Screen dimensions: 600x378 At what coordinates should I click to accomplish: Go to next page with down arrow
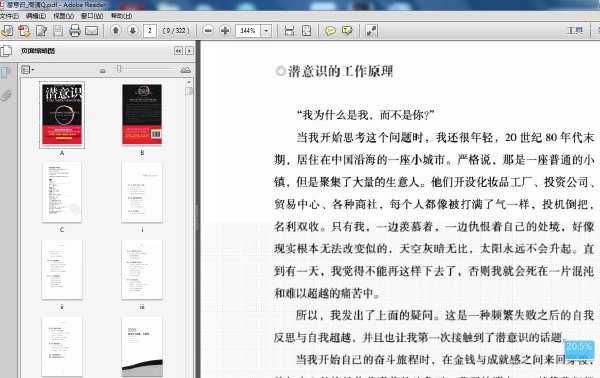click(133, 30)
